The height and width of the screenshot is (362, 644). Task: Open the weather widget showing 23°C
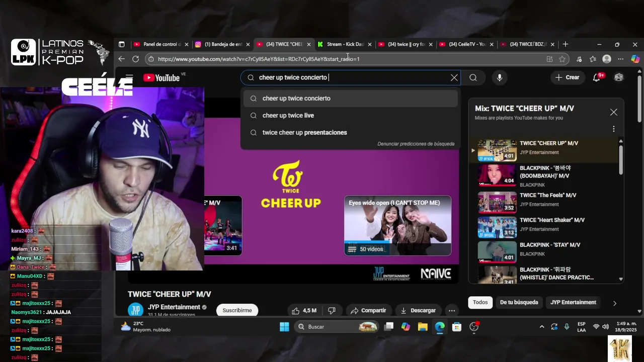pos(145,327)
